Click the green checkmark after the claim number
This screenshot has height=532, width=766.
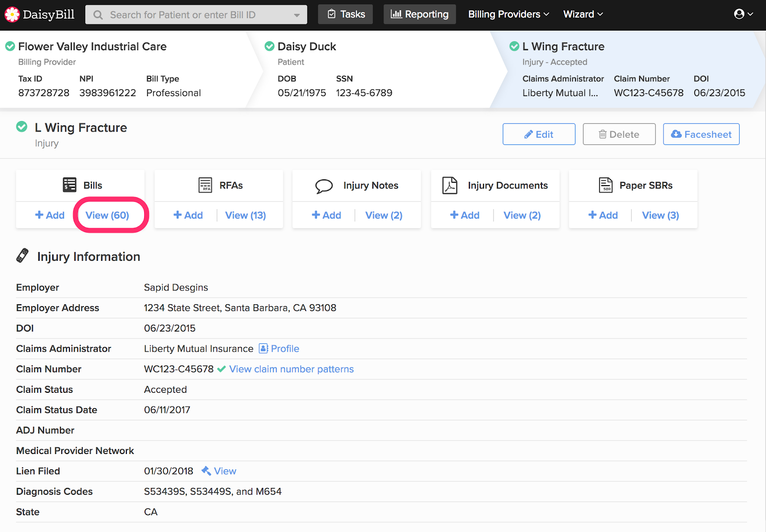point(221,369)
